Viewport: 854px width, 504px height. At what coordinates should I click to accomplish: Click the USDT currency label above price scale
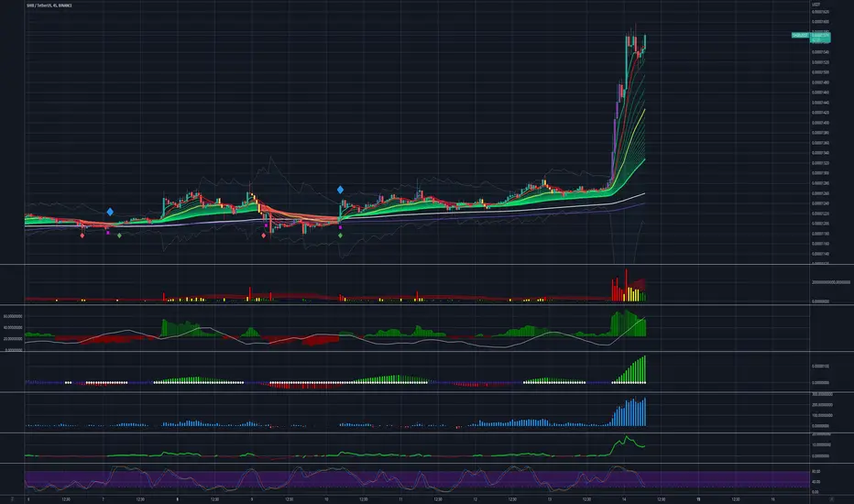pos(816,5)
